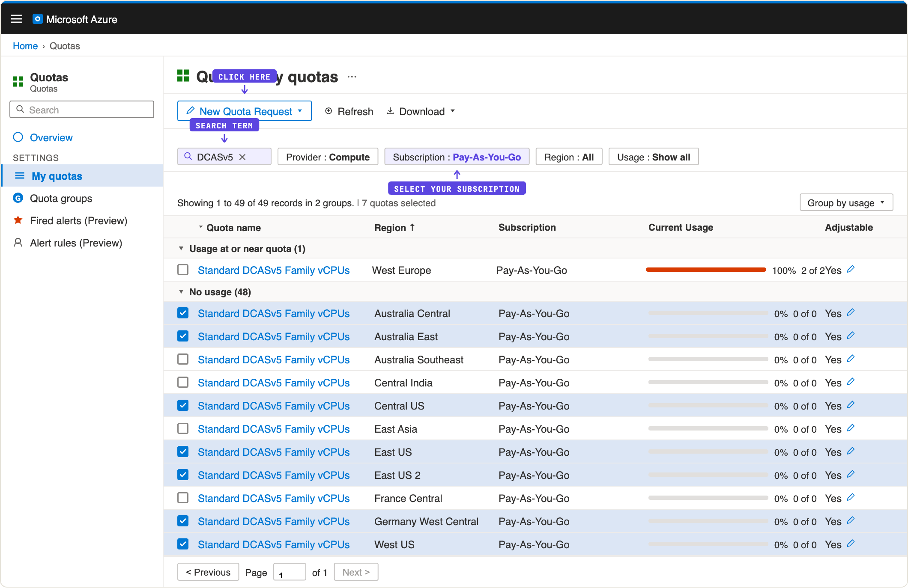Check the France Central quota checkbox
Viewport: 908px width, 588px height.
click(x=183, y=498)
